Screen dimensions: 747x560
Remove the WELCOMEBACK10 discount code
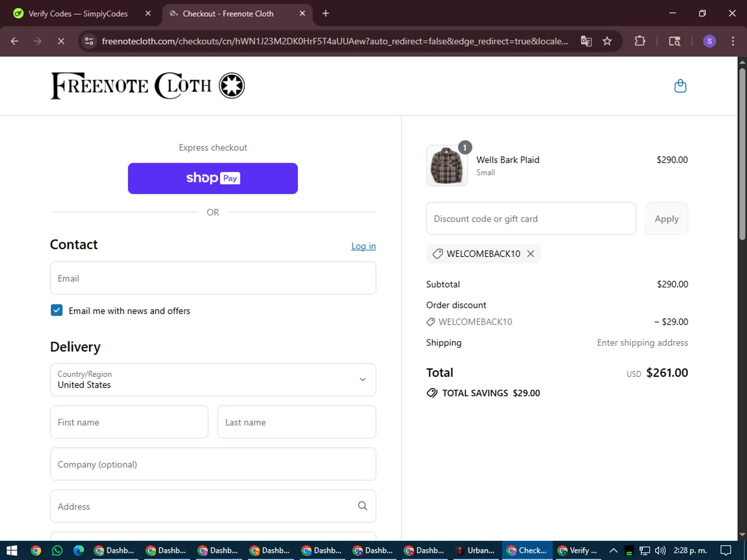click(x=531, y=254)
